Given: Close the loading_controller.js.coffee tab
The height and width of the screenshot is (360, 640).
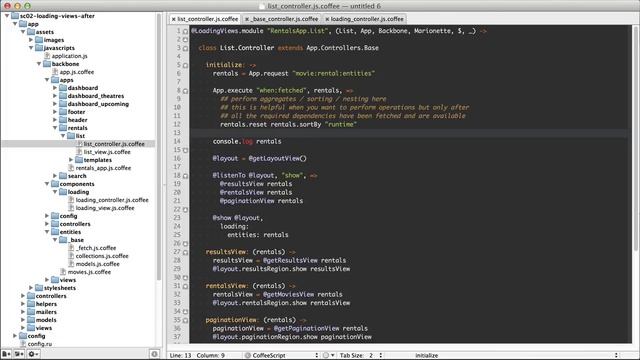Looking at the screenshot, I should [x=327, y=19].
